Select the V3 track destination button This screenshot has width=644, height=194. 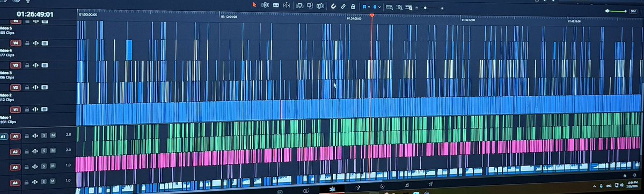click(16, 65)
